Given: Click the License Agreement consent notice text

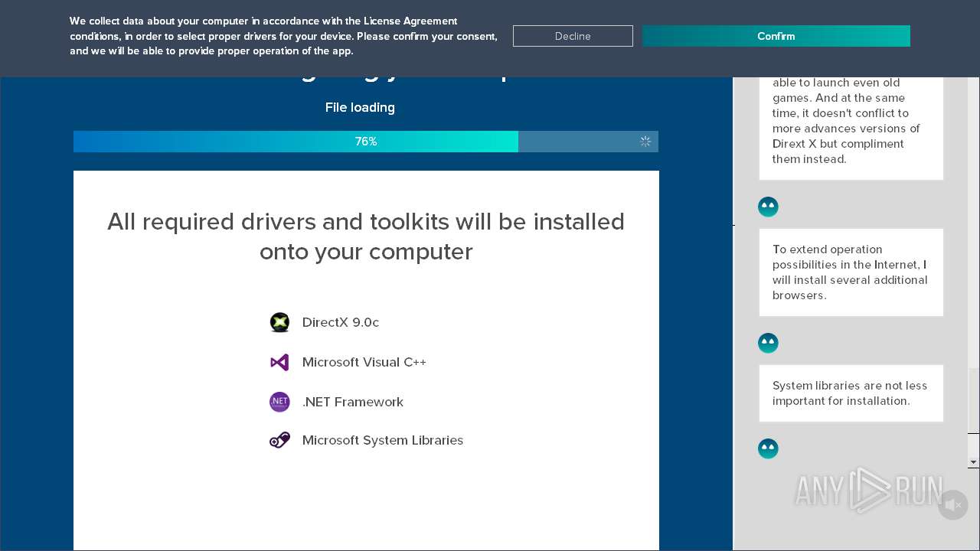Looking at the screenshot, I should 283,36.
